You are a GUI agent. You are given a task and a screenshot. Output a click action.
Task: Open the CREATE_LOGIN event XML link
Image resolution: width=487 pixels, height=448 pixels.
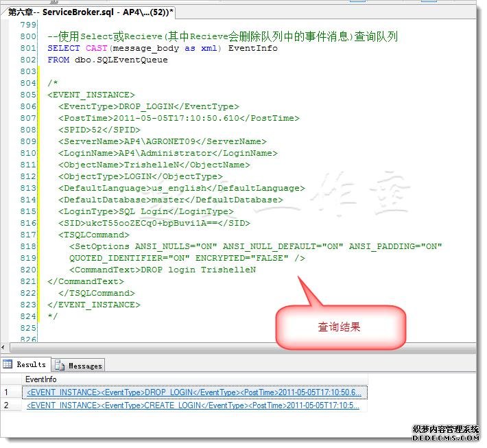193,405
